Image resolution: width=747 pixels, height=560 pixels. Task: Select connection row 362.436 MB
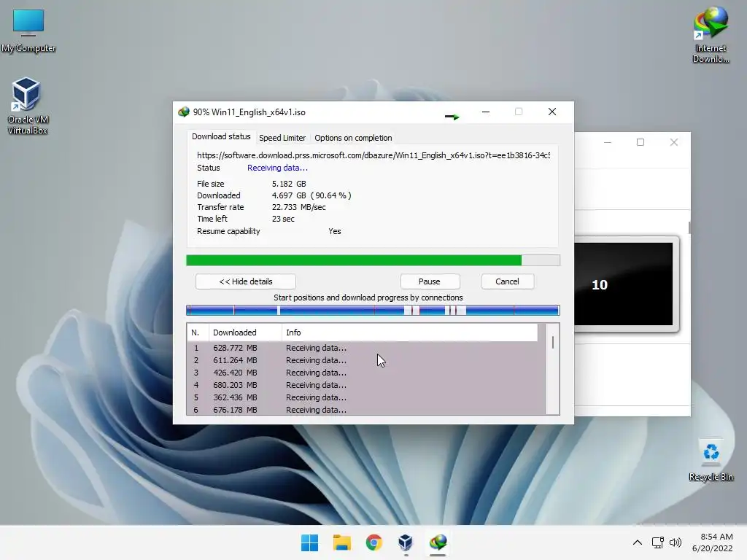pyautogui.click(x=366, y=397)
